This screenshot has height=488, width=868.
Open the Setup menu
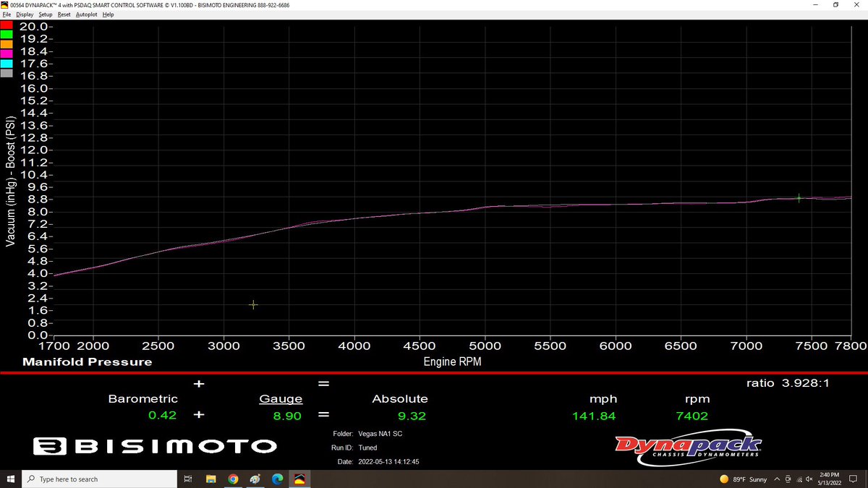46,14
